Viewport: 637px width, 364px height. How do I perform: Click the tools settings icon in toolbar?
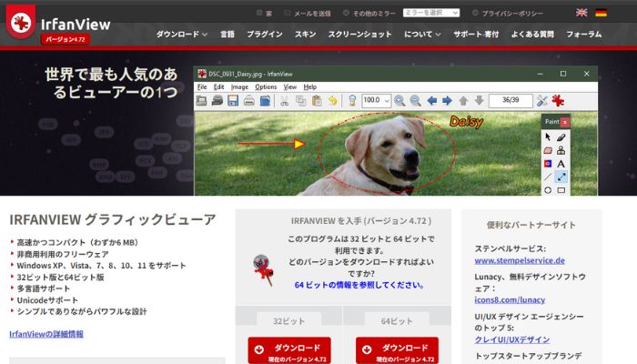pos(542,100)
